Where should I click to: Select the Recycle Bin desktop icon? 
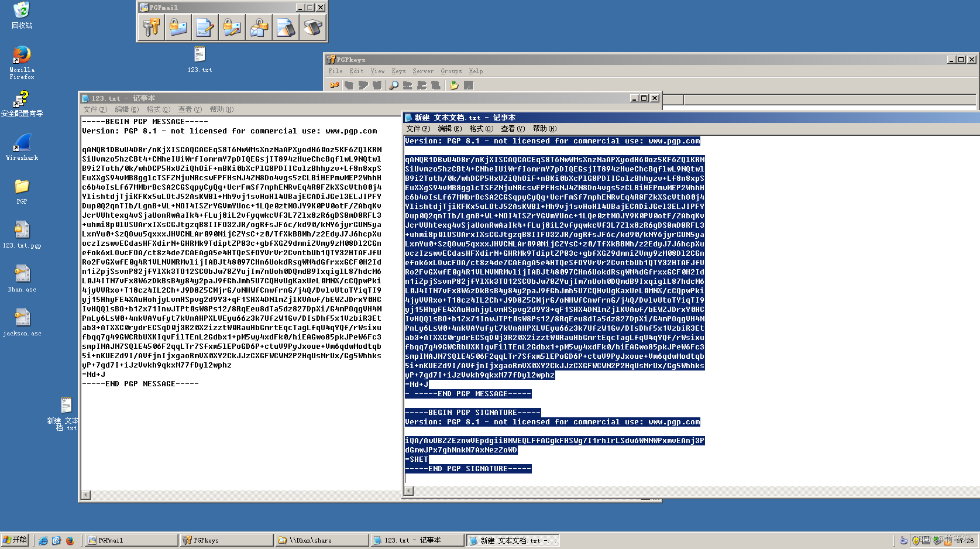click(x=22, y=15)
